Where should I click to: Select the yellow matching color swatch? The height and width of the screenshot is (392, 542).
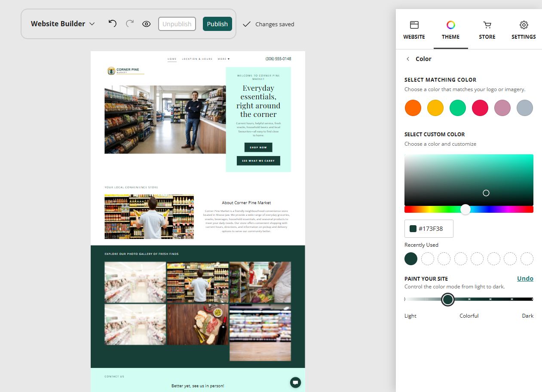[x=435, y=108]
